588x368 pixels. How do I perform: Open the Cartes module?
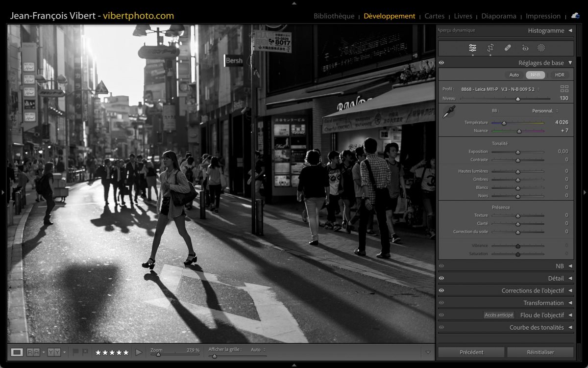click(x=434, y=16)
